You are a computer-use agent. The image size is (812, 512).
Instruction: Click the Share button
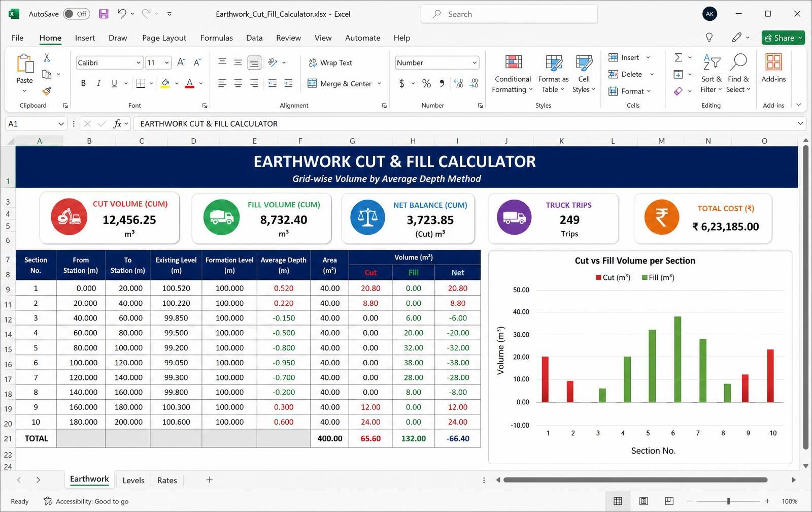[783, 38]
